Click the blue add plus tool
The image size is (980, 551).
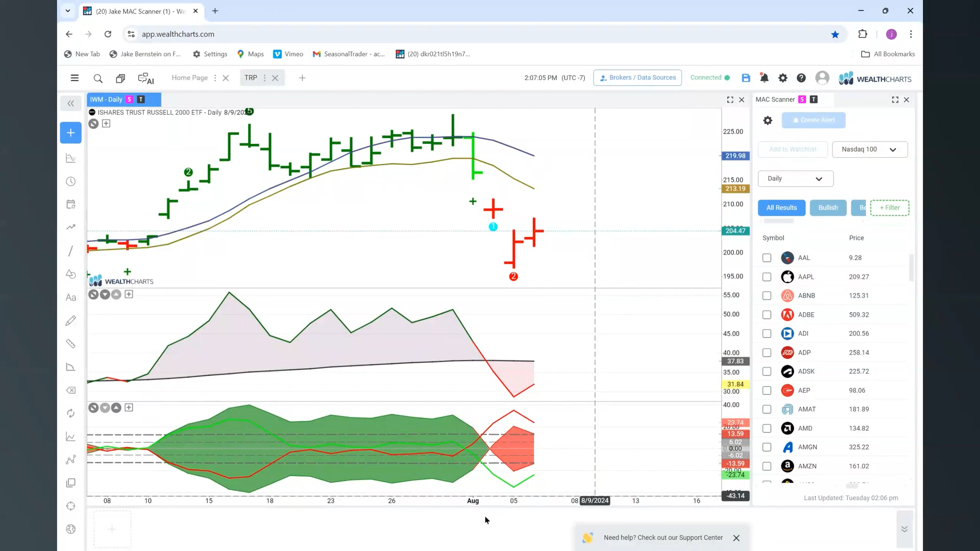pos(70,133)
